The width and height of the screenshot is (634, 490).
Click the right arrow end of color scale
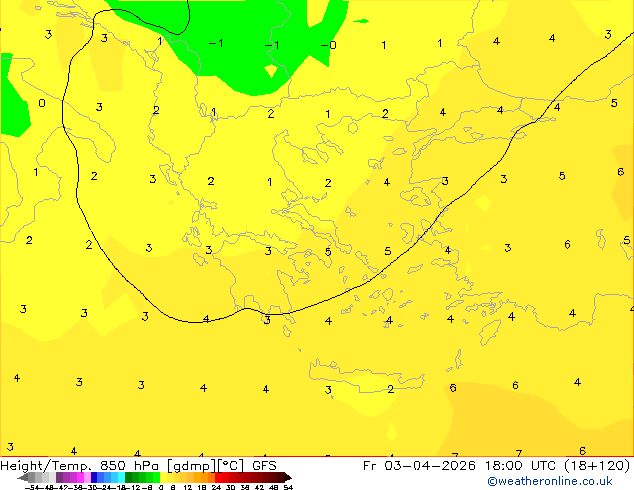click(x=288, y=477)
